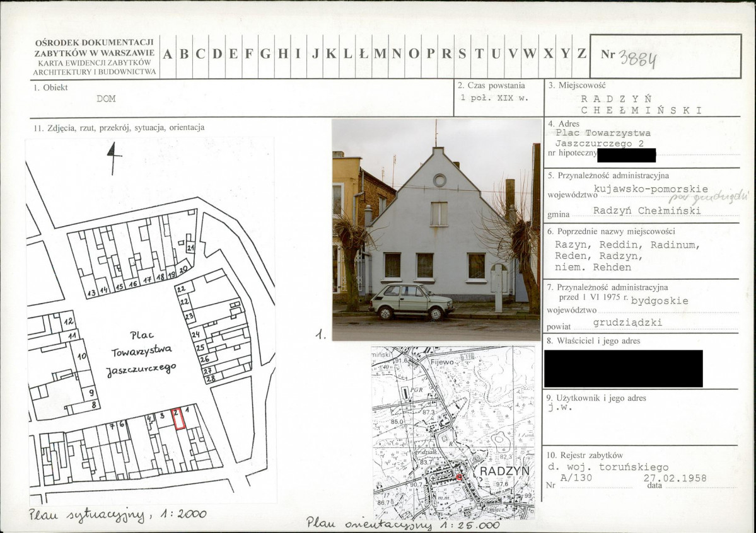Image resolution: width=756 pixels, height=533 pixels.
Task: Select the handwritten 'pow. grudziądzki' note
Action: click(x=709, y=197)
